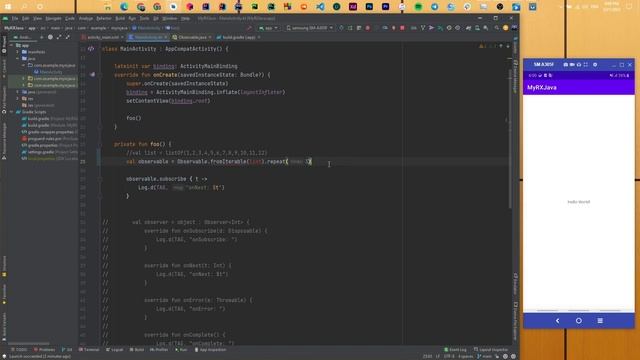Click the 4 spaces indent status entry

click(465, 356)
